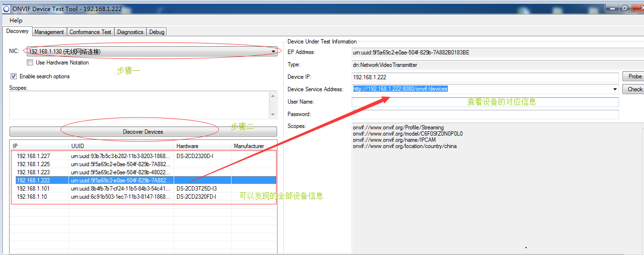Screen dimensions: 644x255
Task: Select device row 192.168.1.10
Action: [x=144, y=197]
